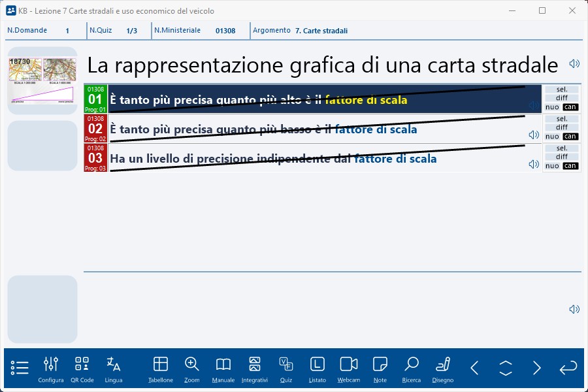588x392 pixels.
Task: Go to next question with right chevron
Action: pos(537,368)
